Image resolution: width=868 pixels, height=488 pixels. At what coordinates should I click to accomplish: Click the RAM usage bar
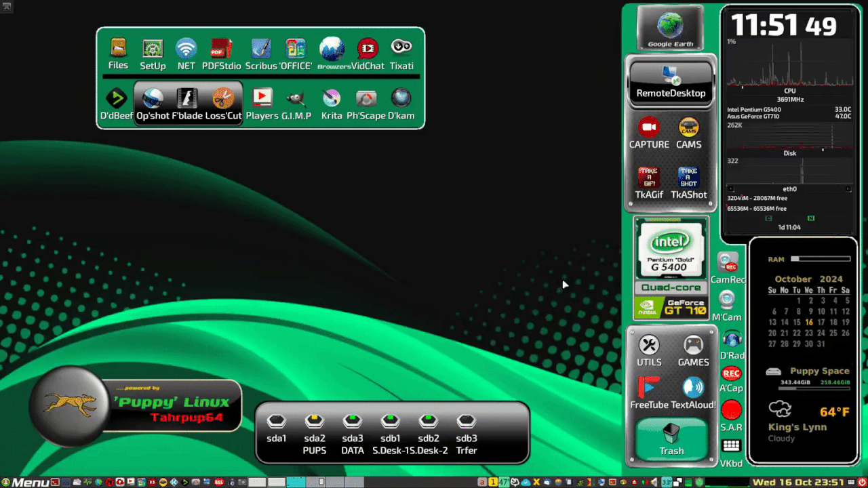821,259
